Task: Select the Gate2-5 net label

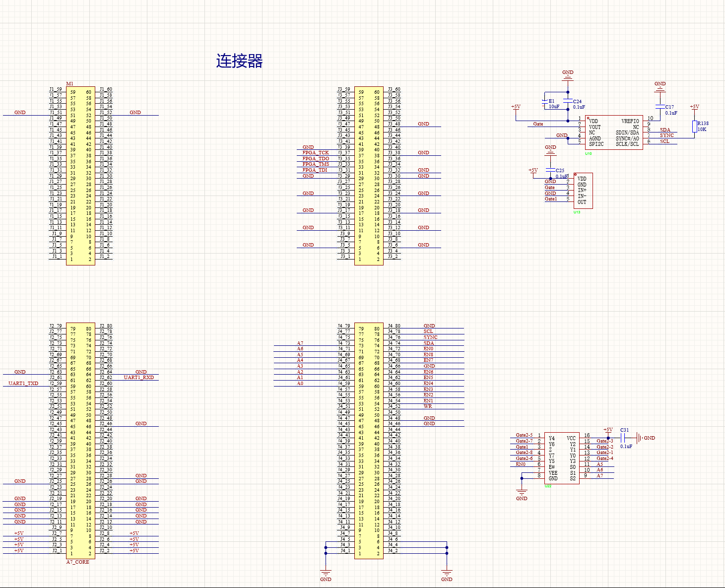Action: coord(524,435)
